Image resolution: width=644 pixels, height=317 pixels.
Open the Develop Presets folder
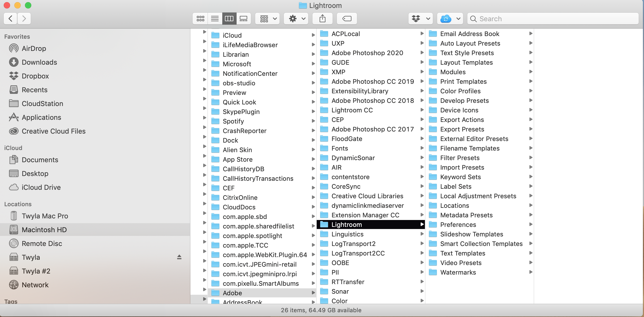pos(480,100)
